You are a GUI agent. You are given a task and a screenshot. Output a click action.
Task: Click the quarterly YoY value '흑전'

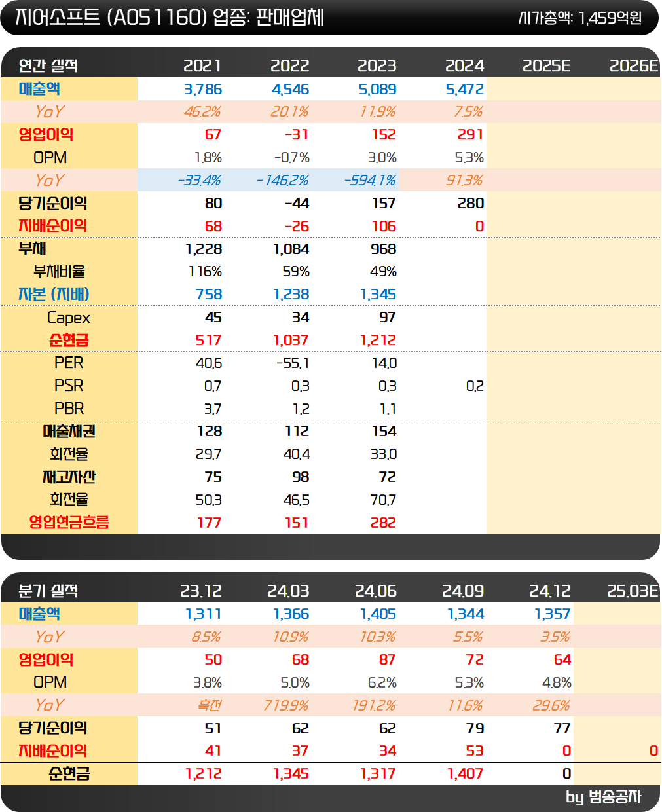click(x=210, y=706)
